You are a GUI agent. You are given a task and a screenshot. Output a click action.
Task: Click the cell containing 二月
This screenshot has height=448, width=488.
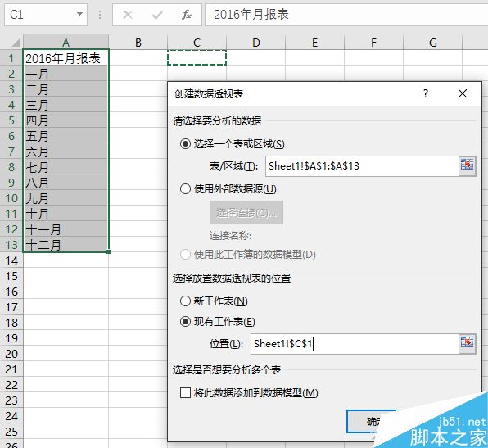click(x=66, y=89)
